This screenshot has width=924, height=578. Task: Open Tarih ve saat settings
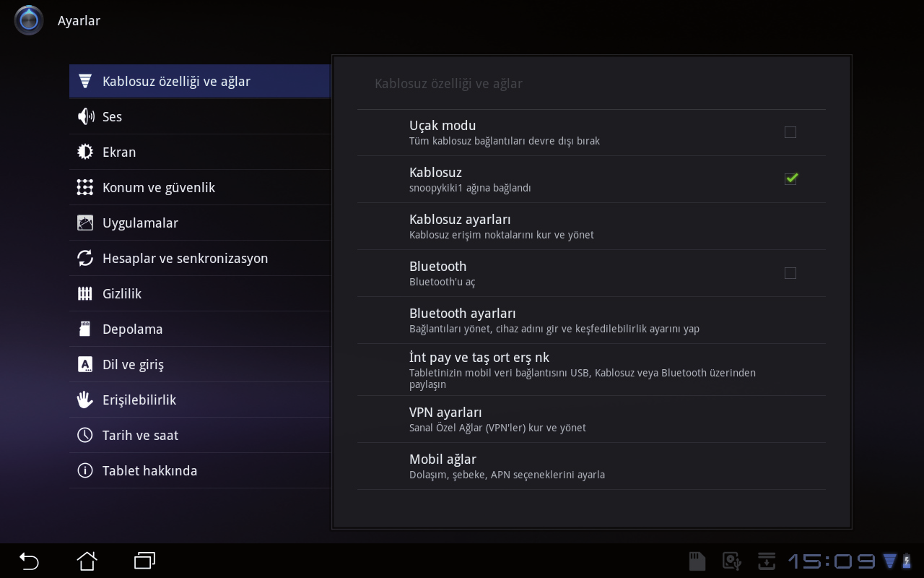199,435
